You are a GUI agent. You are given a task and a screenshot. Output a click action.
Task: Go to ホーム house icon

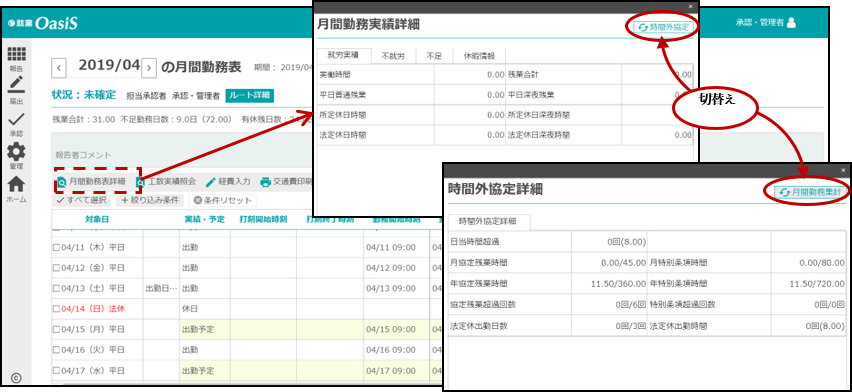[x=16, y=184]
